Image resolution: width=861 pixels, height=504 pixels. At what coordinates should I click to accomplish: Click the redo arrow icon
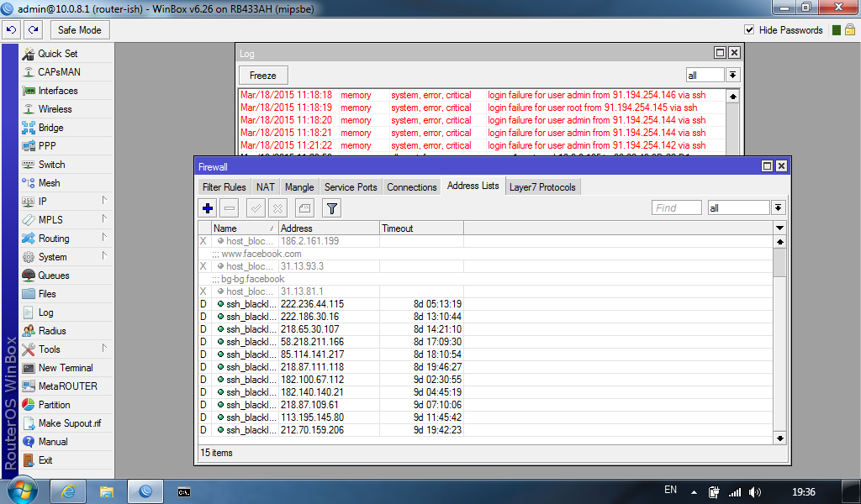(34, 29)
